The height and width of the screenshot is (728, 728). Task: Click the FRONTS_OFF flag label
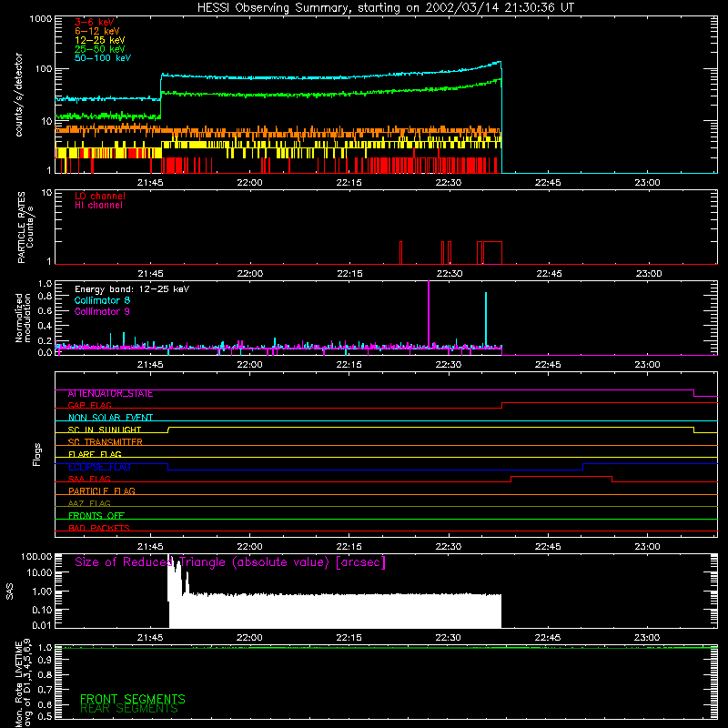tap(96, 516)
